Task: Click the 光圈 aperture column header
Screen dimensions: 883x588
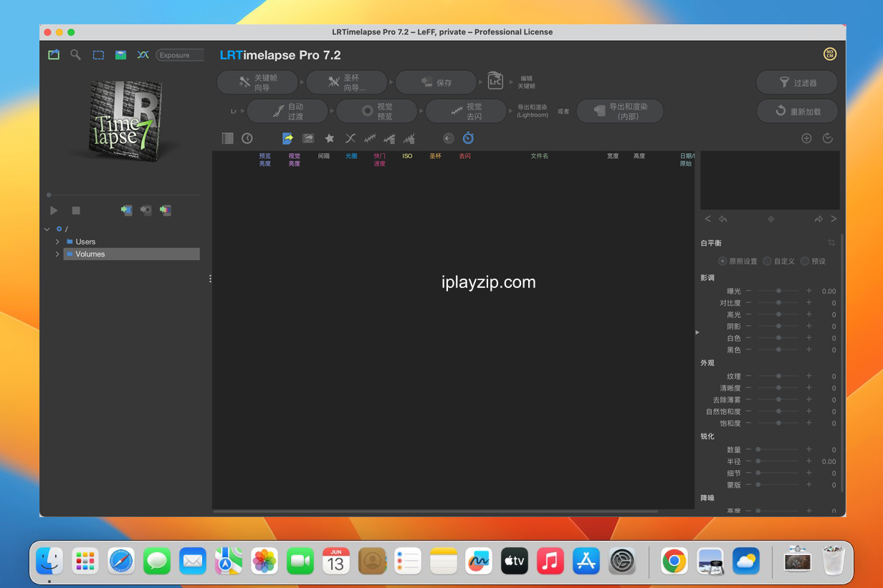Action: point(351,155)
